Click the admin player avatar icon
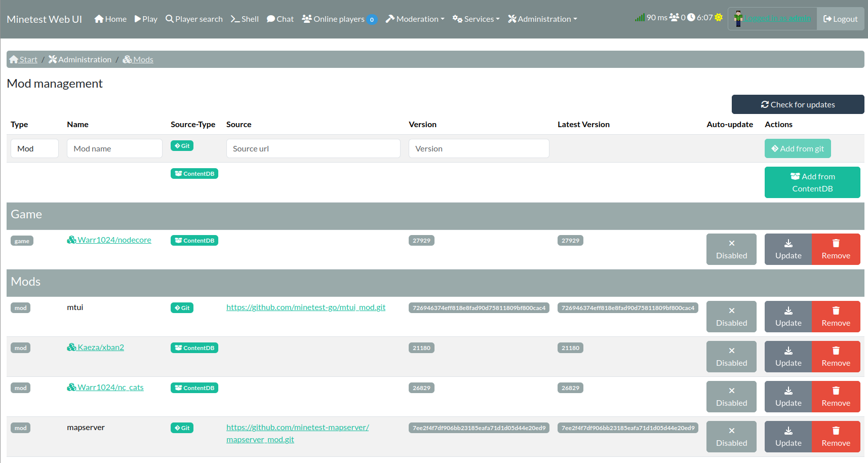The image size is (868, 463). [x=738, y=19]
